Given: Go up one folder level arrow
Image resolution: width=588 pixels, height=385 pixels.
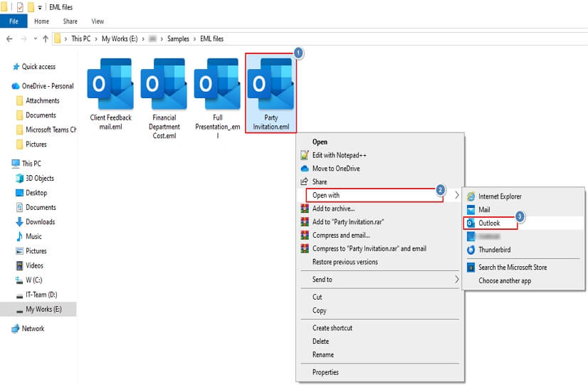Looking at the screenshot, I should click(46, 38).
